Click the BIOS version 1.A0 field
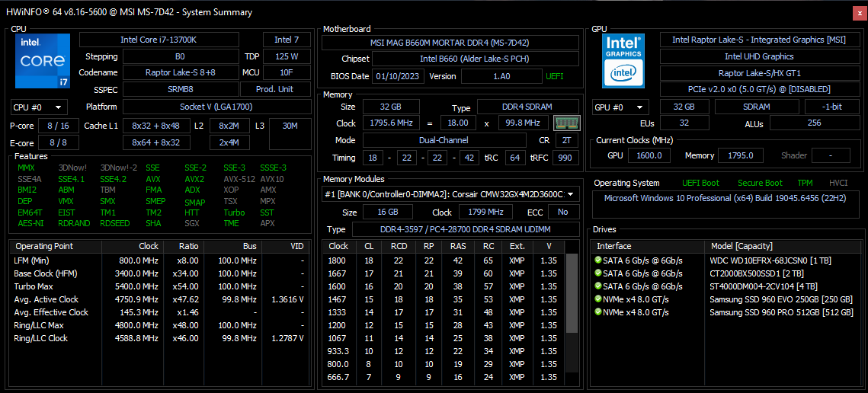868x393 pixels. click(x=501, y=76)
